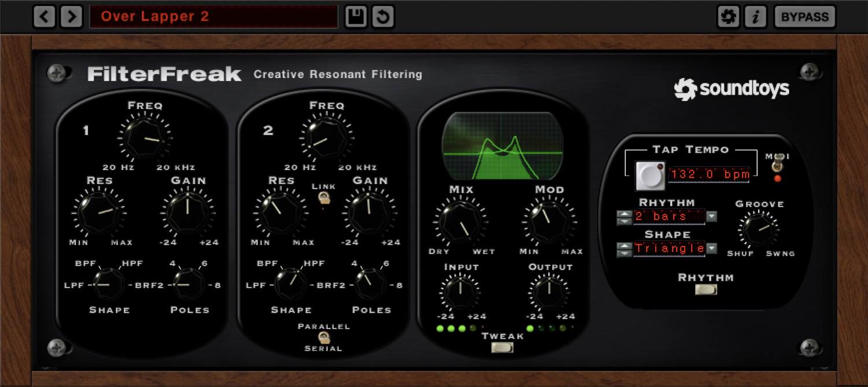Click the Rhythm mode button at the bottom

tap(706, 289)
